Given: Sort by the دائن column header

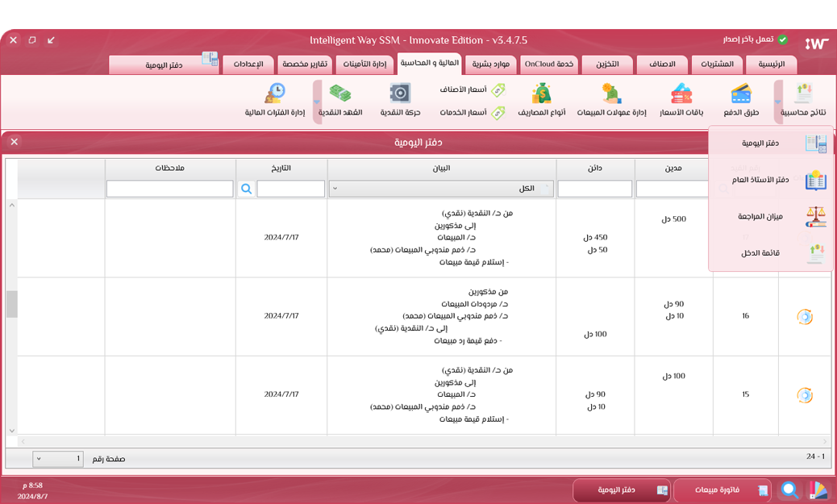Looking at the screenshot, I should click(595, 169).
